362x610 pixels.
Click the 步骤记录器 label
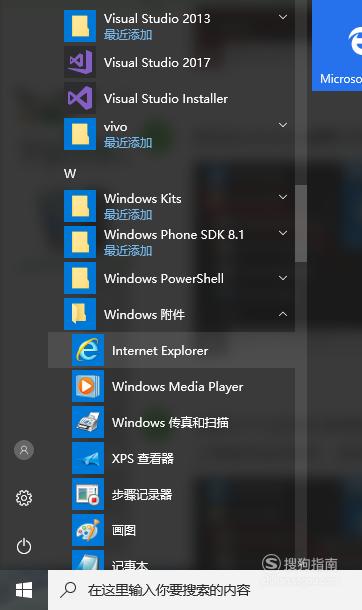pyautogui.click(x=142, y=494)
